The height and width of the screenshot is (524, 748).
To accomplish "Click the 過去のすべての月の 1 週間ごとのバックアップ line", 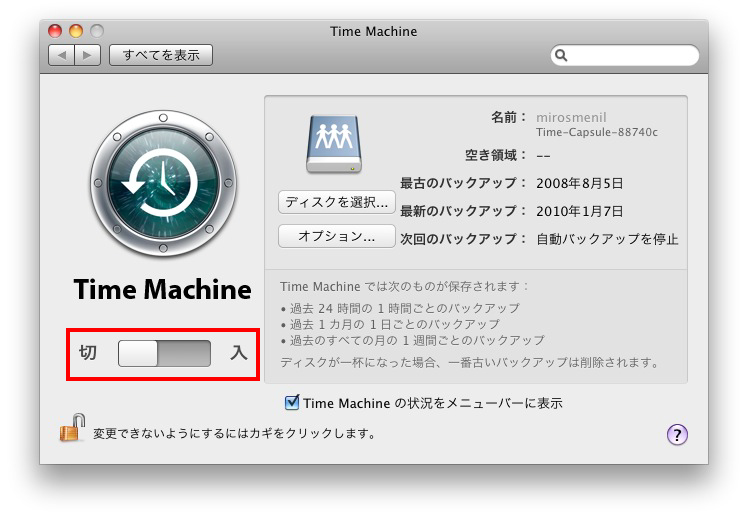I will 417,340.
